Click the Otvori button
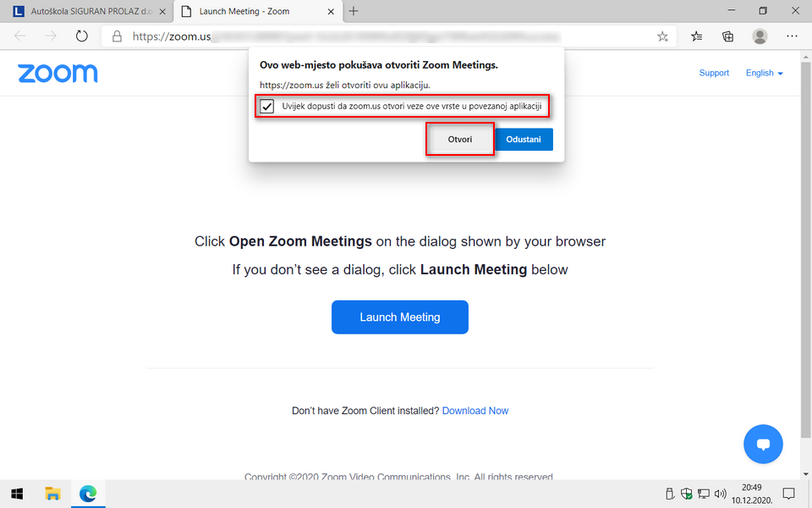This screenshot has height=508, width=812. pos(460,140)
